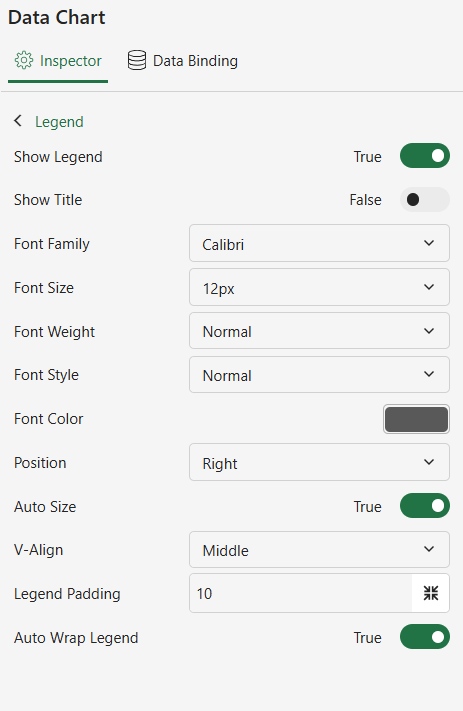Screen dimensions: 463x711
Task: Disable the Auto Size toggle
Action: click(425, 506)
